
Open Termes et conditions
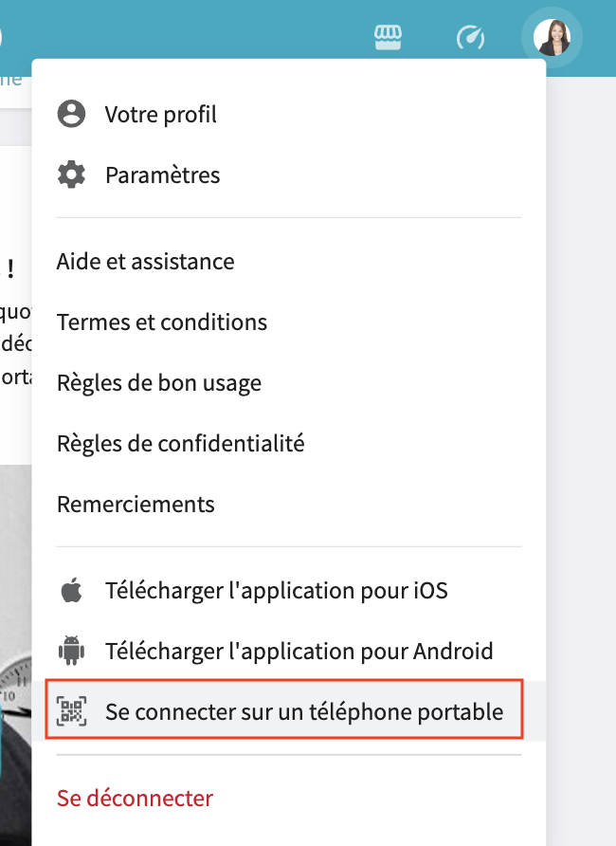162,322
